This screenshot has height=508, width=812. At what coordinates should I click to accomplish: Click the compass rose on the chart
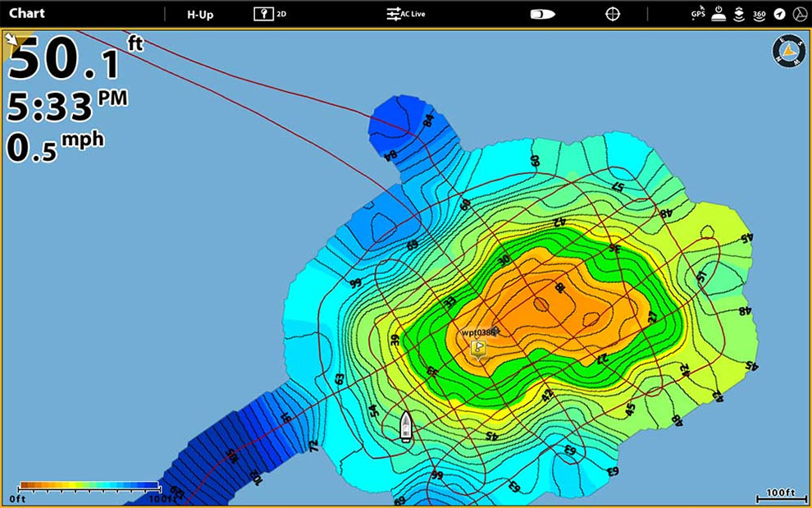coord(788,51)
